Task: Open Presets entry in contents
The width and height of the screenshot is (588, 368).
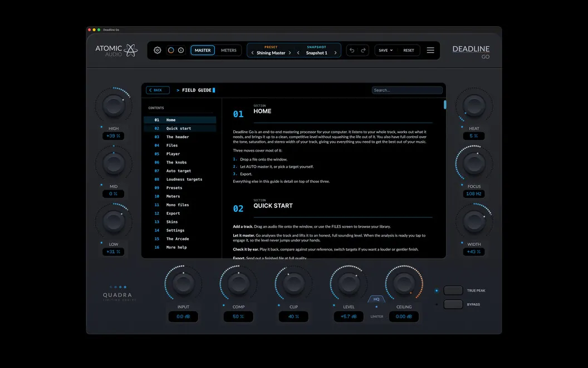Action: [x=180, y=188]
